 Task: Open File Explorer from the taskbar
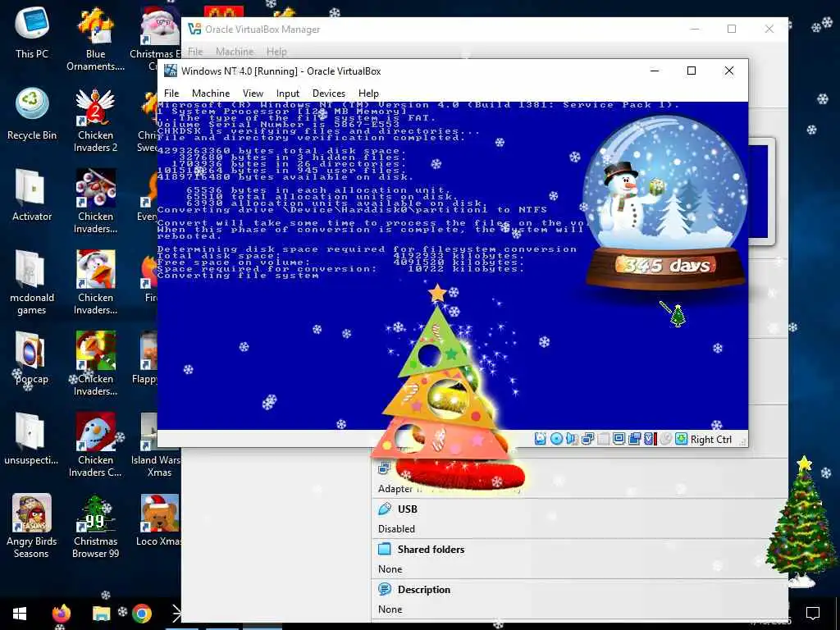pyautogui.click(x=101, y=613)
